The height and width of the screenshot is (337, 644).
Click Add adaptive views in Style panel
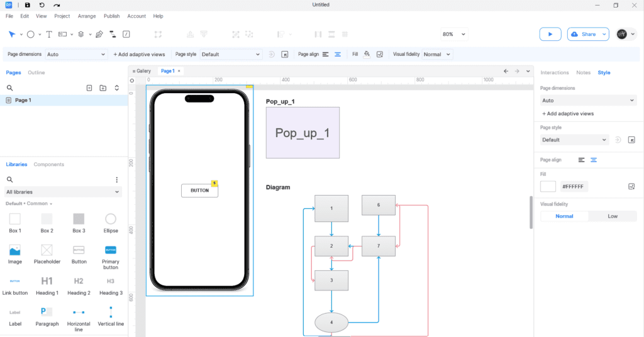(568, 114)
